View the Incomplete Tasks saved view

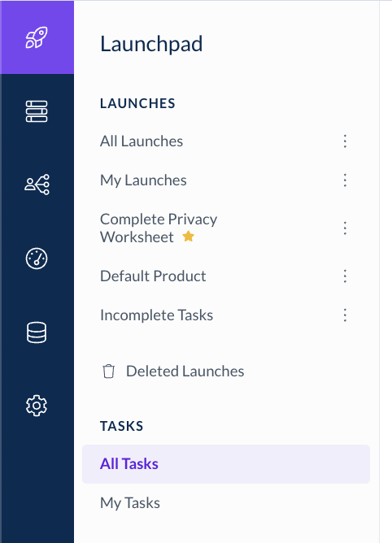tap(156, 315)
